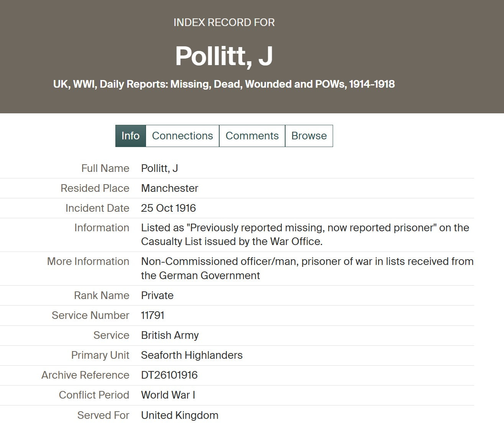
Task: Click the Archive Reference value DT26101916
Action: [169, 375]
